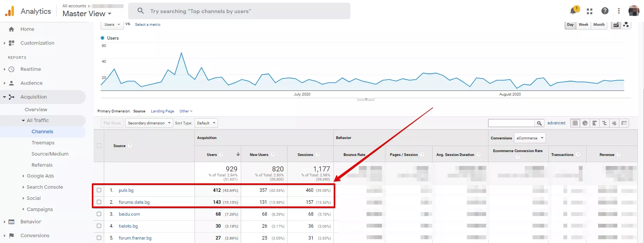The width and height of the screenshot is (644, 243).
Task: Click the Customization dashboard icon
Action: point(12,43)
